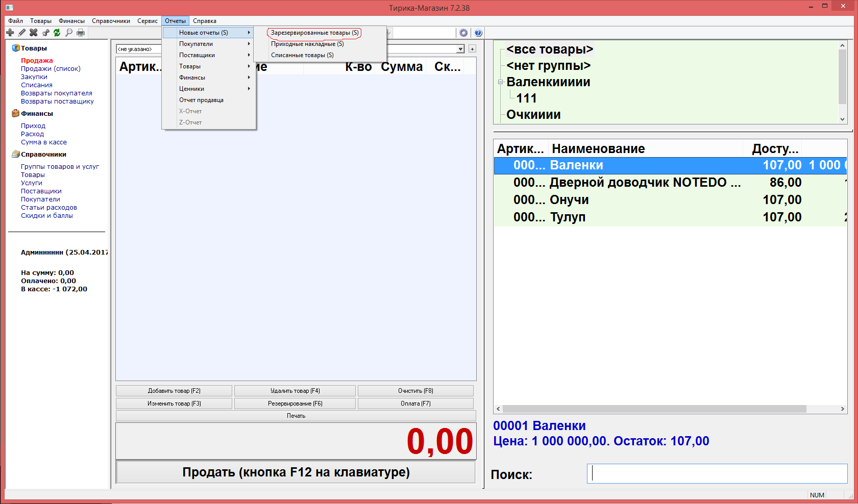Click the icon beside the Справочники sidebar heading
Image resolution: width=858 pixels, height=504 pixels.
click(x=15, y=154)
